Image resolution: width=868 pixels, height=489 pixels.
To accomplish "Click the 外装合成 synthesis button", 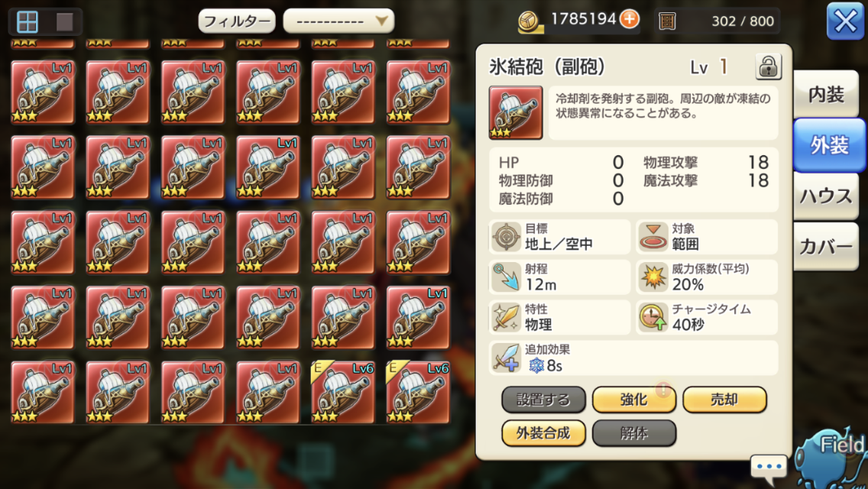I will (x=543, y=433).
